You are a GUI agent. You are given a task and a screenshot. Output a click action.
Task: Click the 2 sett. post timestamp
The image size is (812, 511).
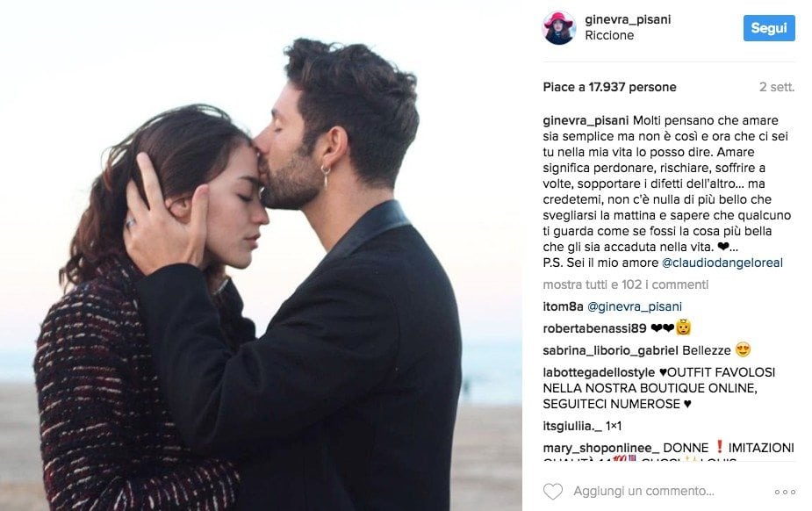click(777, 87)
